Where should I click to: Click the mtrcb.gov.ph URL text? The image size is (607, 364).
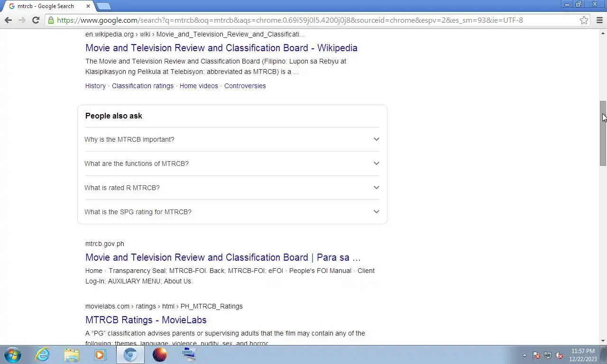[105, 244]
